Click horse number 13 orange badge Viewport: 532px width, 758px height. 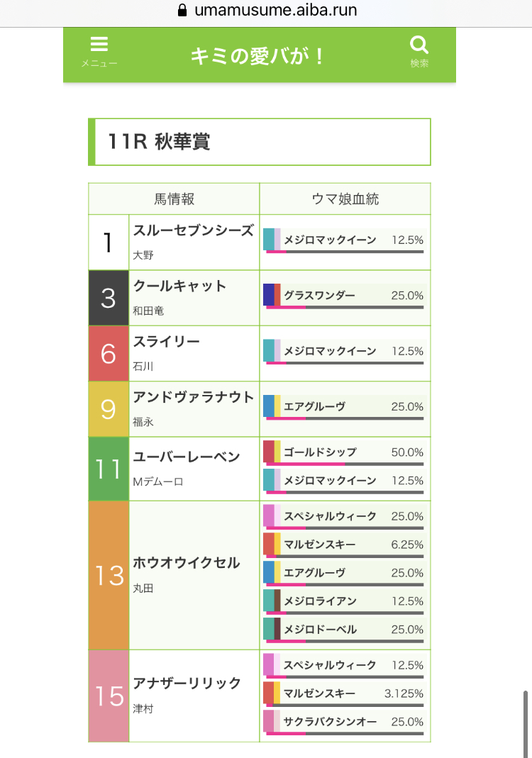point(109,575)
